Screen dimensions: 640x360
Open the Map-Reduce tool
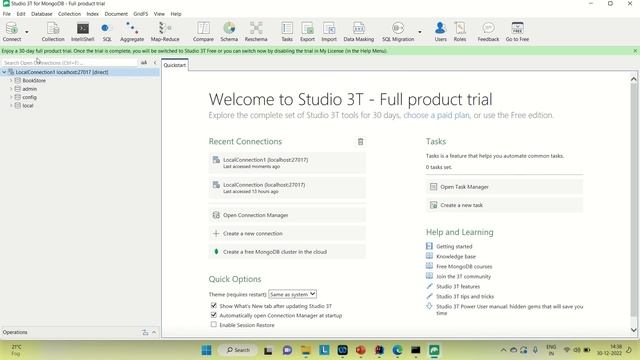(x=165, y=31)
